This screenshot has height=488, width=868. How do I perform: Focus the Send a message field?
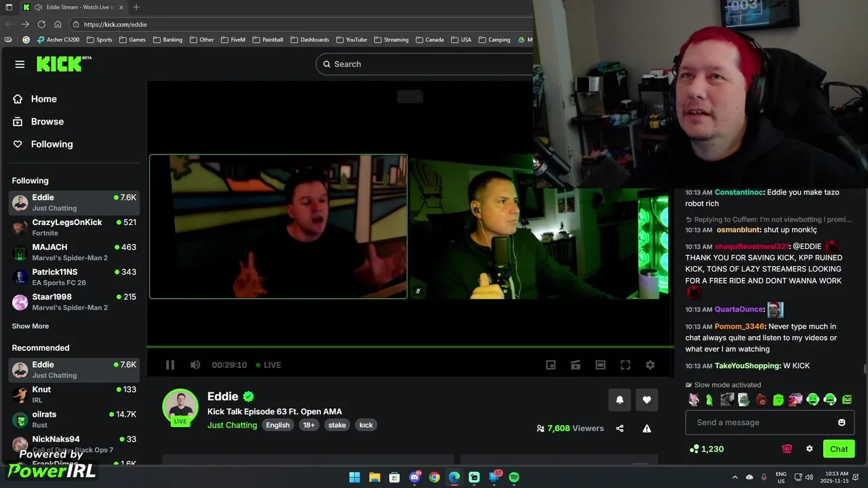click(771, 422)
